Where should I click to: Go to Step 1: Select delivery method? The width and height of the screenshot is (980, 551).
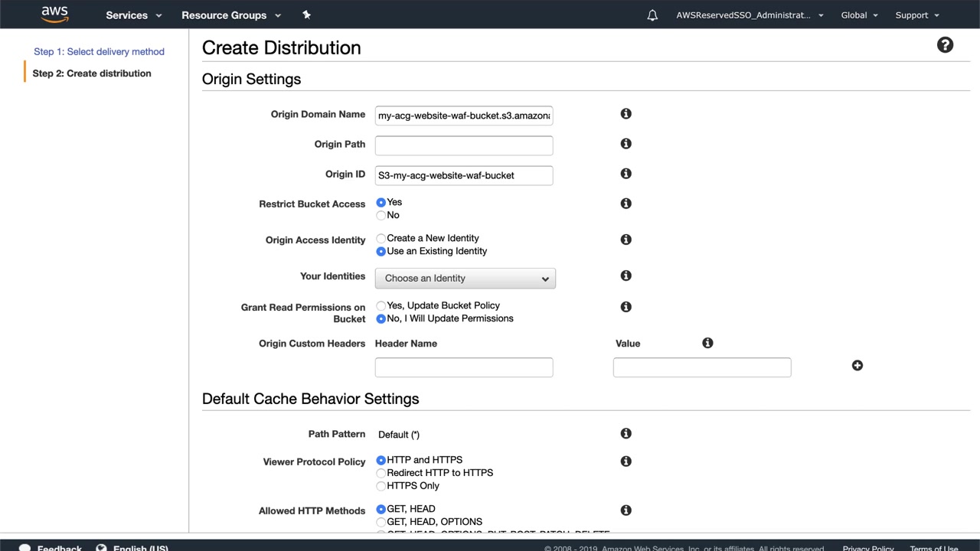tap(99, 52)
